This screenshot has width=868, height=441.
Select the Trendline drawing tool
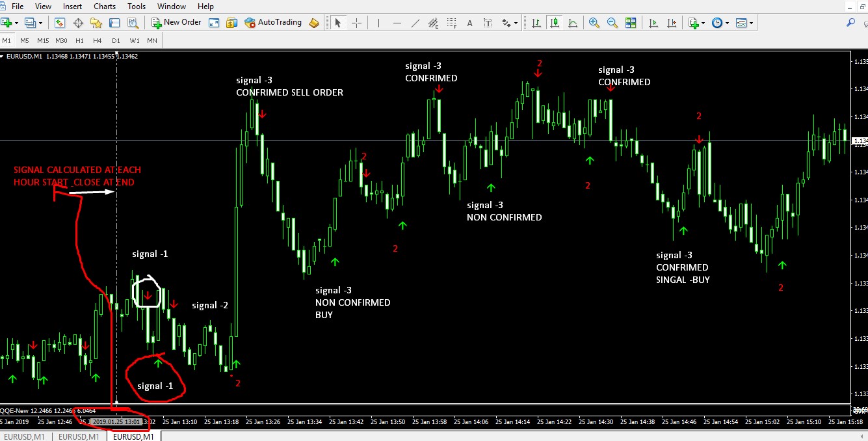pos(415,22)
